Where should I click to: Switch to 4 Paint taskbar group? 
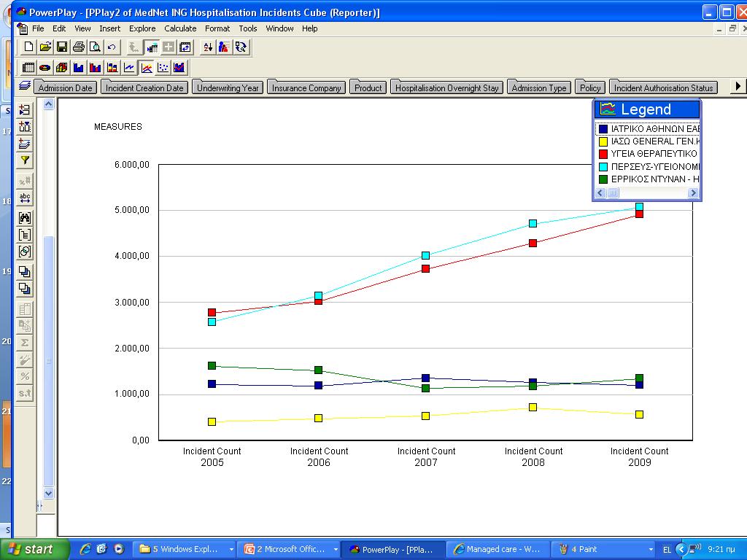click(603, 549)
